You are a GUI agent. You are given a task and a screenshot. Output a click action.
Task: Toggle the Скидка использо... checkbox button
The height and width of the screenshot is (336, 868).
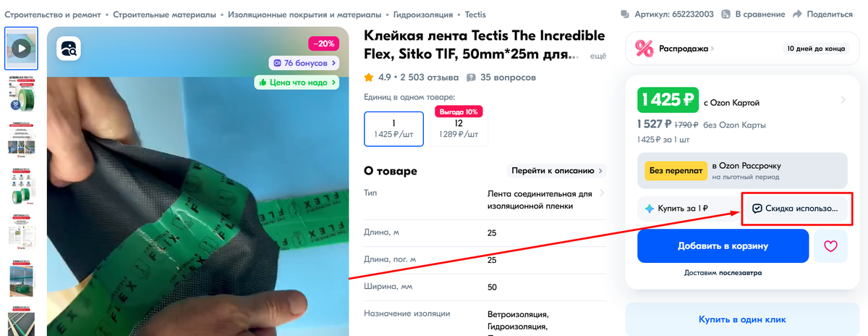[x=794, y=209]
